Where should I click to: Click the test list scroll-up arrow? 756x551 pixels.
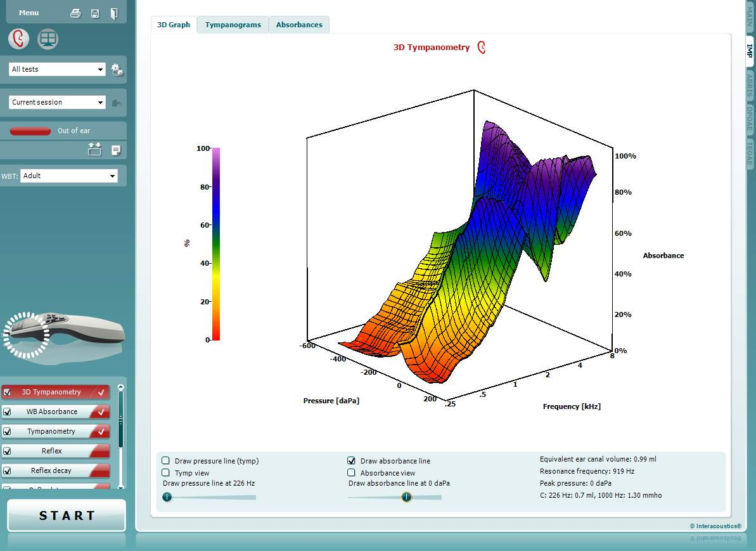pos(120,387)
